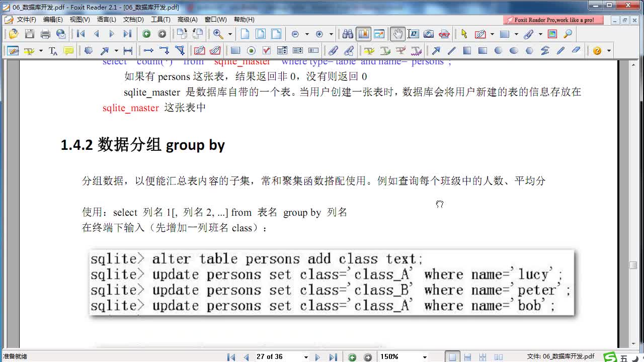Toggle the Bookmarks panel button
Image resolution: width=644 pixels, height=362 pixels.
[363, 34]
